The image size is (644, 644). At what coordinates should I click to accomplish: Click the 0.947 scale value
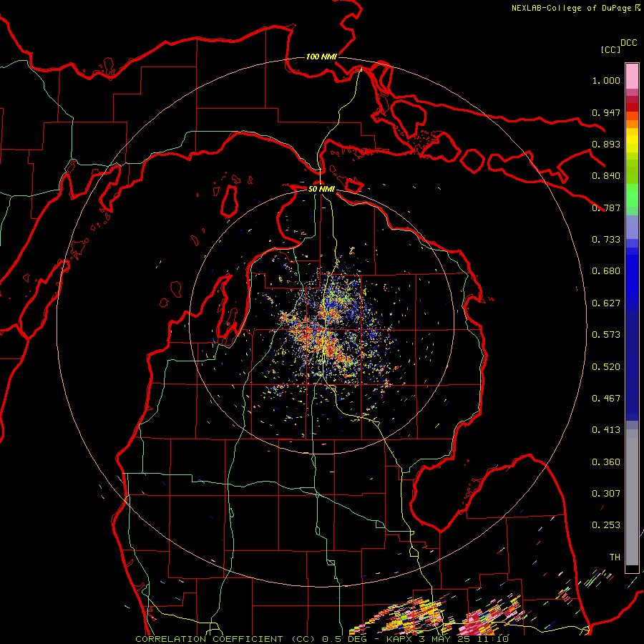pos(606,112)
